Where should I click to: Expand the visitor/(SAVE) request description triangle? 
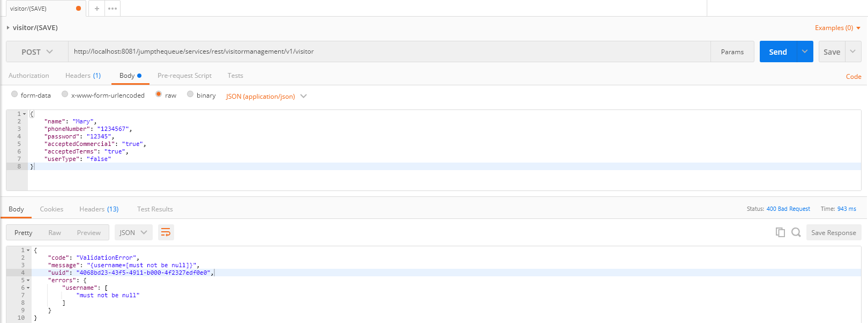point(8,27)
